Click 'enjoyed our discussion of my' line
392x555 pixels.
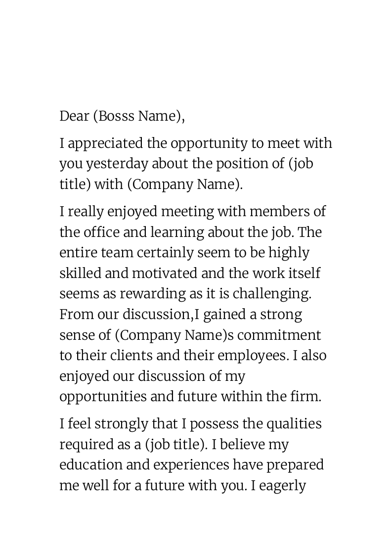152,376
